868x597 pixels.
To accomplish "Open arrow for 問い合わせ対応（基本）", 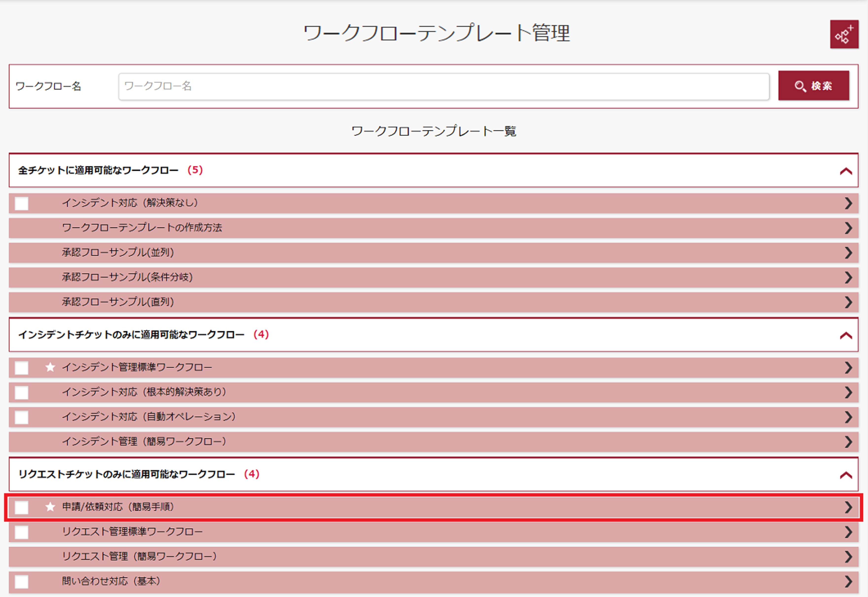I will pyautogui.click(x=848, y=581).
